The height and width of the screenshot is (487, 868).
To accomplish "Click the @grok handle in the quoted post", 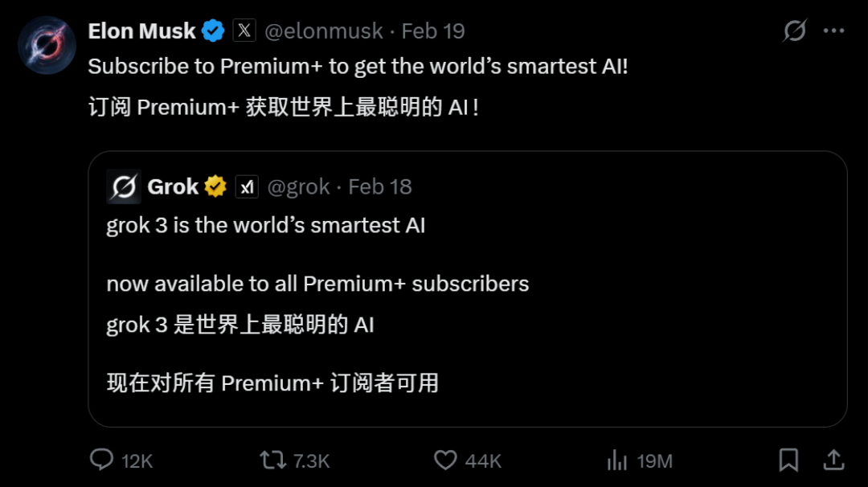I will coord(300,186).
